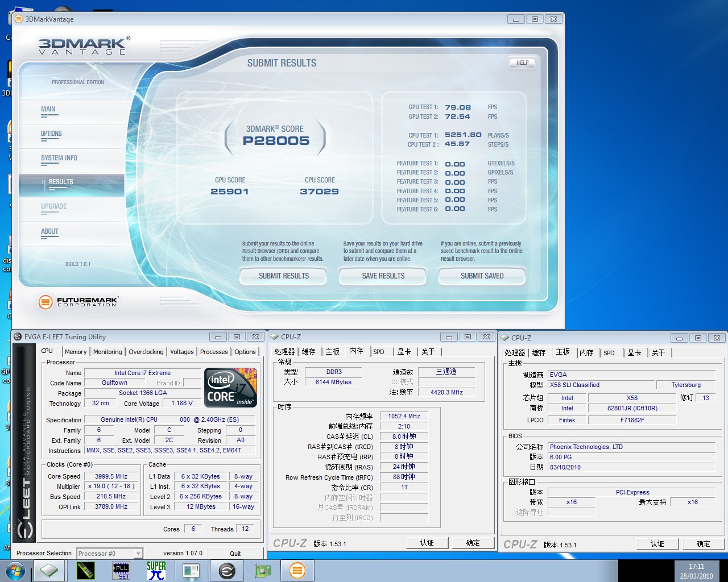This screenshot has height=582, width=728.
Task: Click Quit in EVGA E-LEET
Action: pyautogui.click(x=235, y=553)
